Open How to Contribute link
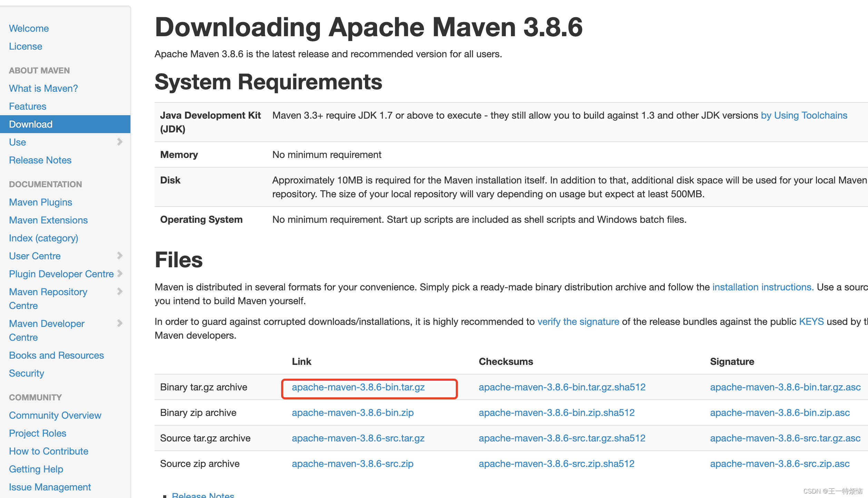Image resolution: width=868 pixels, height=498 pixels. point(49,451)
